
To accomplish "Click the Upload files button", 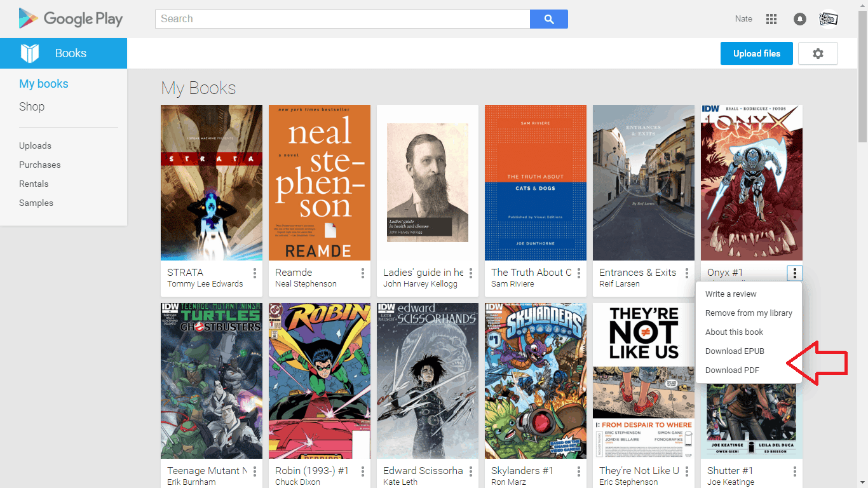I will (757, 54).
